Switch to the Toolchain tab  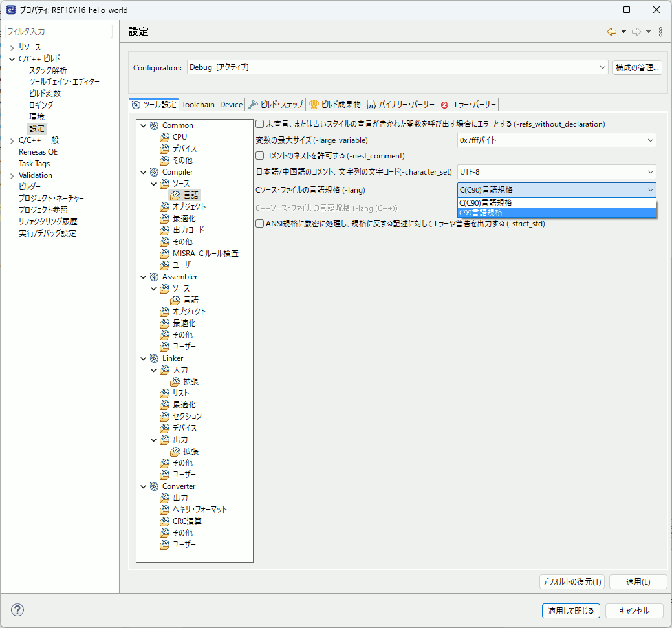tap(198, 105)
